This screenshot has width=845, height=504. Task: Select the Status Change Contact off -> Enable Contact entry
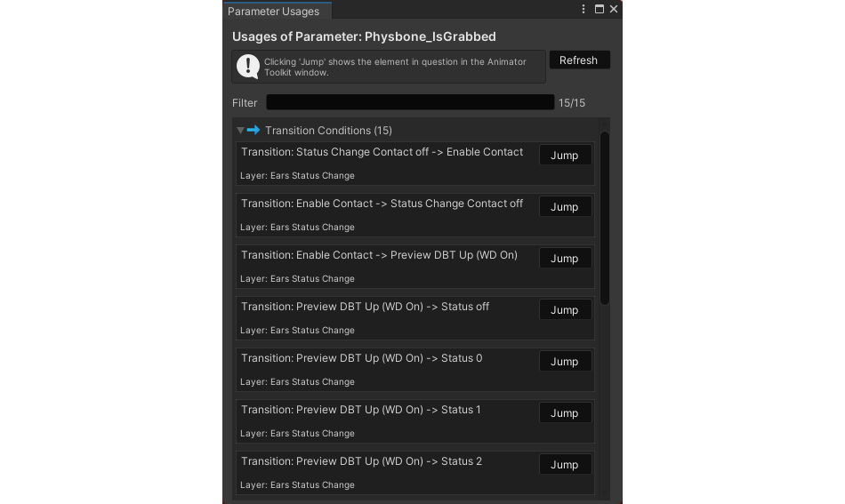tap(415, 164)
